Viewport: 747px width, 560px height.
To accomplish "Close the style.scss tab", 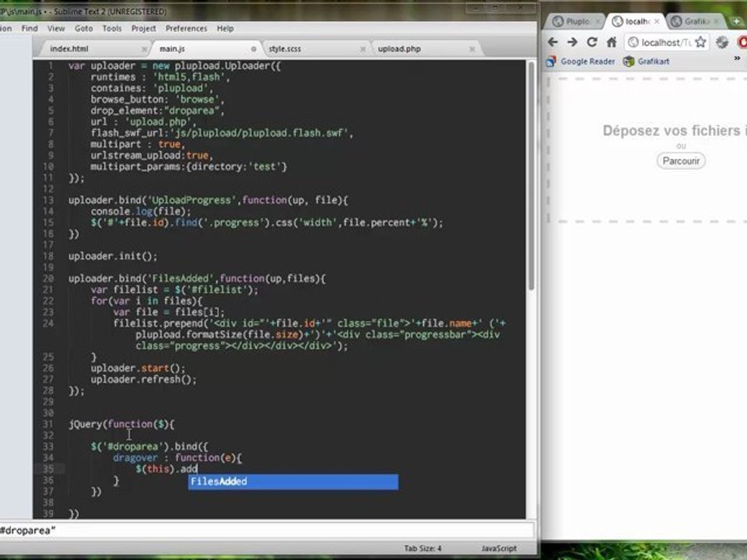I will click(363, 49).
